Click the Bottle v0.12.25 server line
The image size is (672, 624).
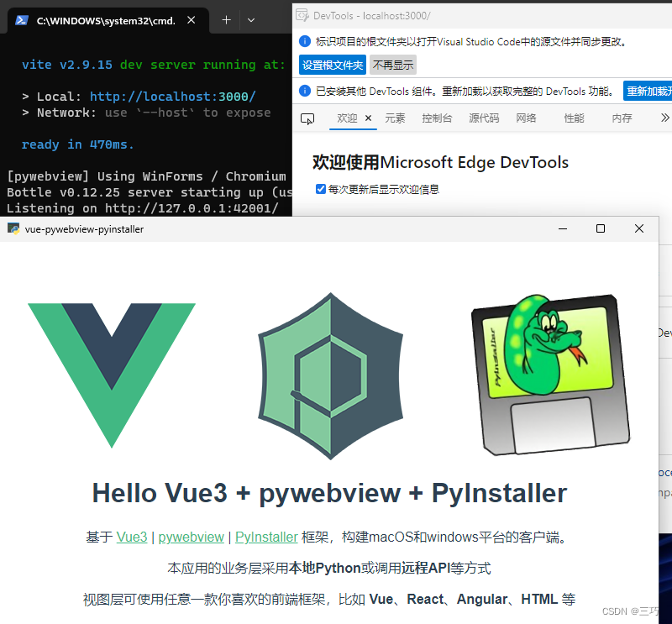150,192
